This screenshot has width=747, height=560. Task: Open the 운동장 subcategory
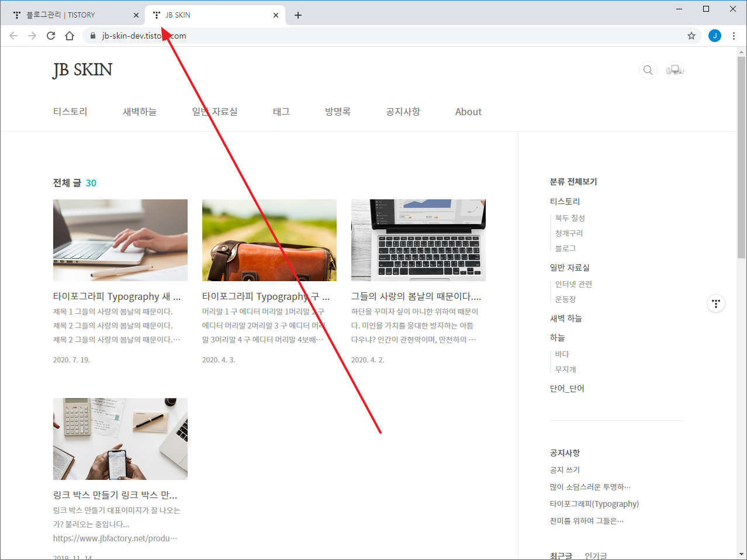point(566,299)
